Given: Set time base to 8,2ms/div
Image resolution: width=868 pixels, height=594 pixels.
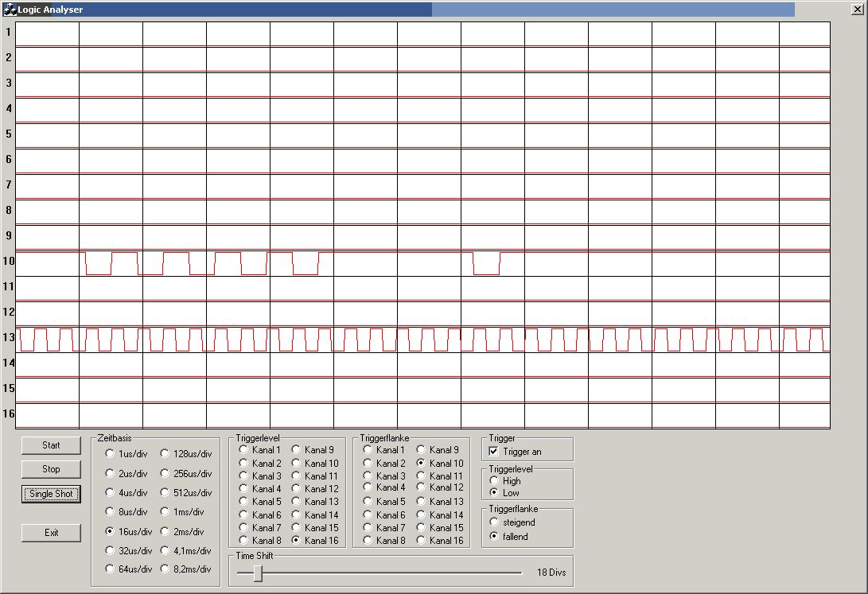Looking at the screenshot, I should [x=165, y=569].
